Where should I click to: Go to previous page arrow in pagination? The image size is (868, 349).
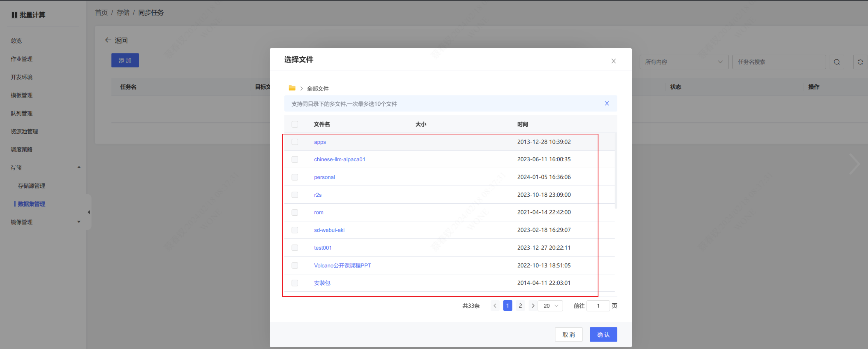pyautogui.click(x=495, y=305)
